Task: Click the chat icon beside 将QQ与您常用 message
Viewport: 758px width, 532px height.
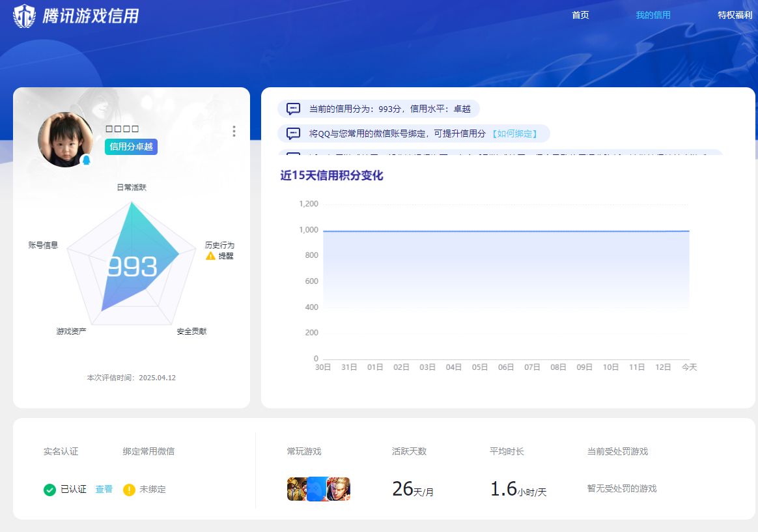Action: (x=294, y=133)
